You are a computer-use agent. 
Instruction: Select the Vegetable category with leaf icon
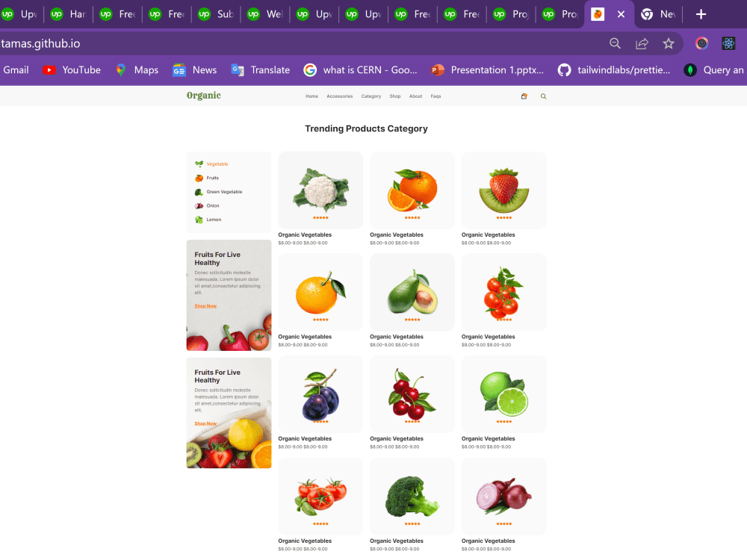[211, 164]
